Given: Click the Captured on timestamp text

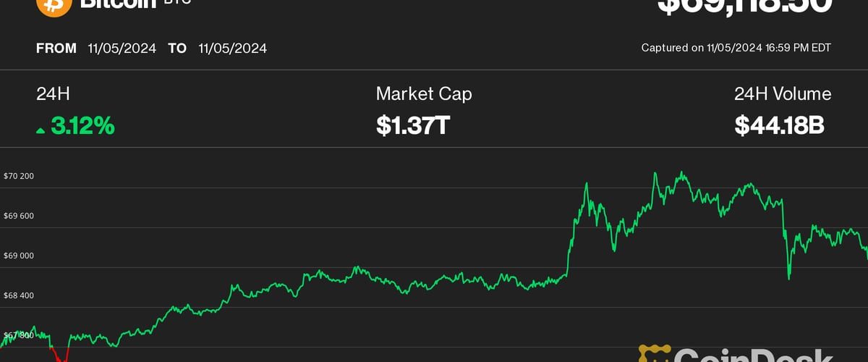Looking at the screenshot, I should click(736, 48).
